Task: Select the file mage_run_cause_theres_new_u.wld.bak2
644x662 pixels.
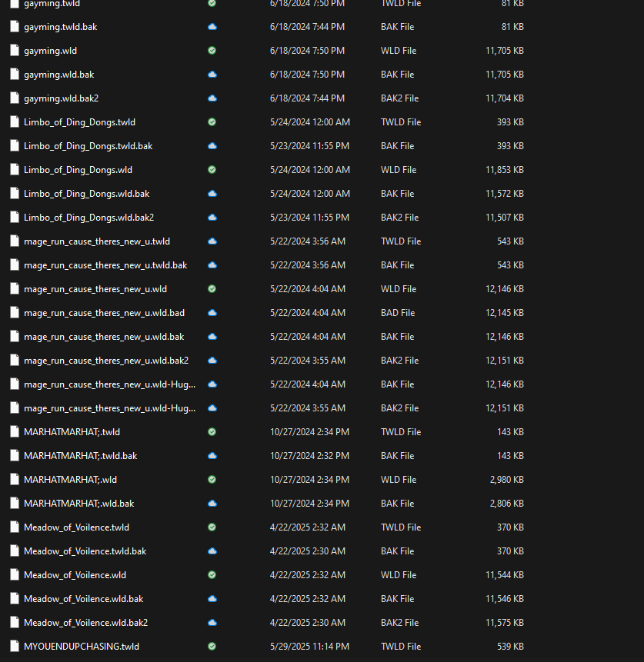Action: click(106, 361)
